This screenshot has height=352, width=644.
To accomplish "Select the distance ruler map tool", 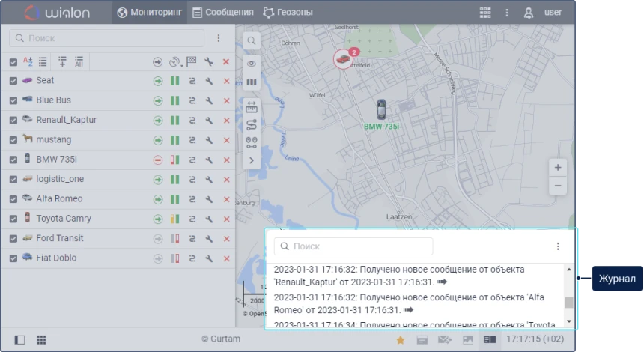I will click(252, 107).
